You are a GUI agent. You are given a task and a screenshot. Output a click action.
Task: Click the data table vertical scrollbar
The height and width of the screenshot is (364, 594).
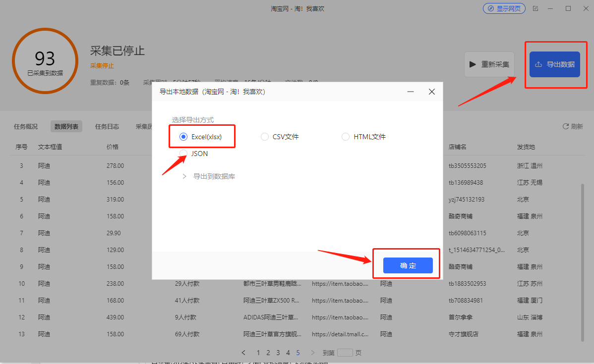[x=582, y=262]
